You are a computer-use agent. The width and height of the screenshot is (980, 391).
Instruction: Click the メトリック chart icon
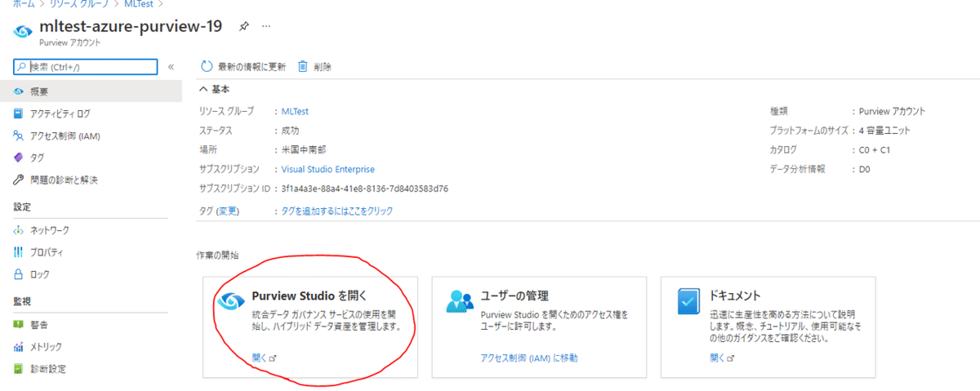point(19,347)
